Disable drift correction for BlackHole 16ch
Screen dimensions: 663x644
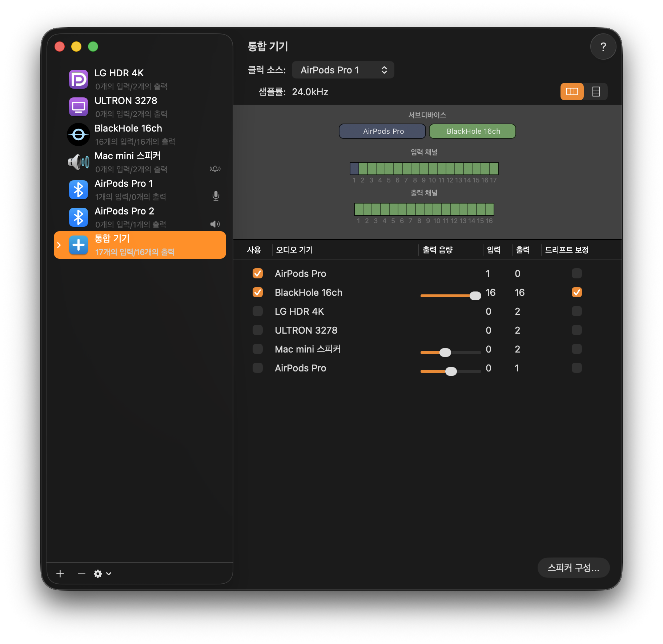tap(576, 292)
